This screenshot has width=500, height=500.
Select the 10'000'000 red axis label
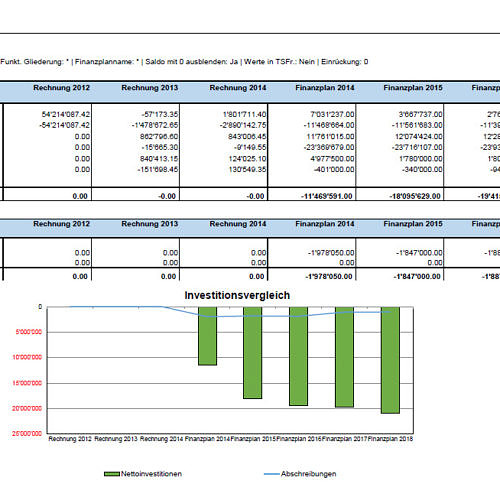[x=27, y=357]
